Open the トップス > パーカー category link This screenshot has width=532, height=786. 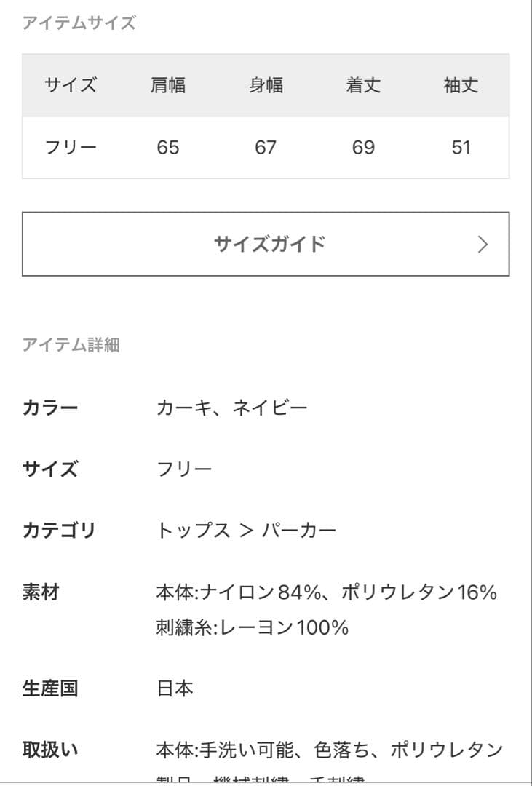point(247,531)
